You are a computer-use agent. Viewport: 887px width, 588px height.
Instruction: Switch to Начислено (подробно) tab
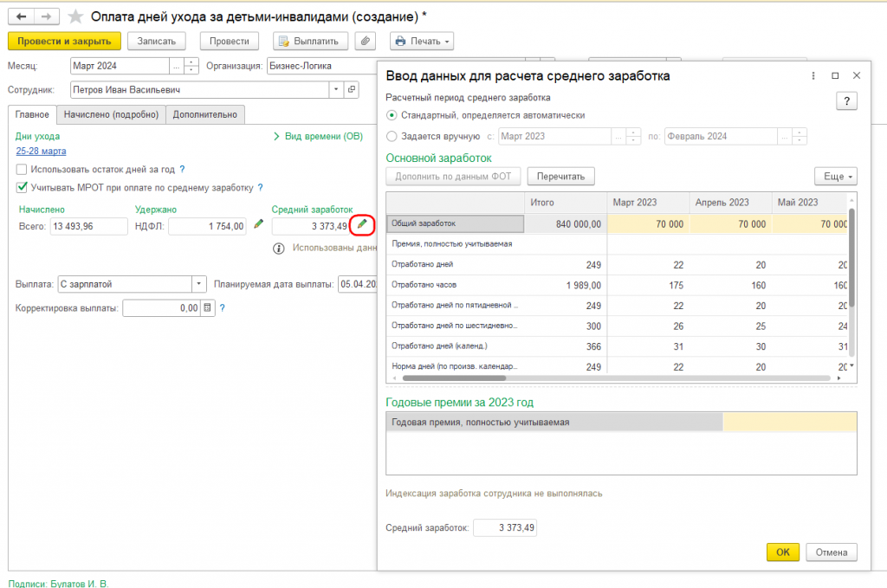pyautogui.click(x=111, y=114)
